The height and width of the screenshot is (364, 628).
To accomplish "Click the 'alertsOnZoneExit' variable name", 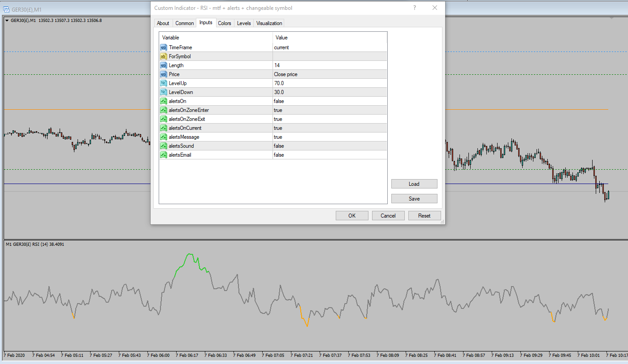I will point(187,119).
